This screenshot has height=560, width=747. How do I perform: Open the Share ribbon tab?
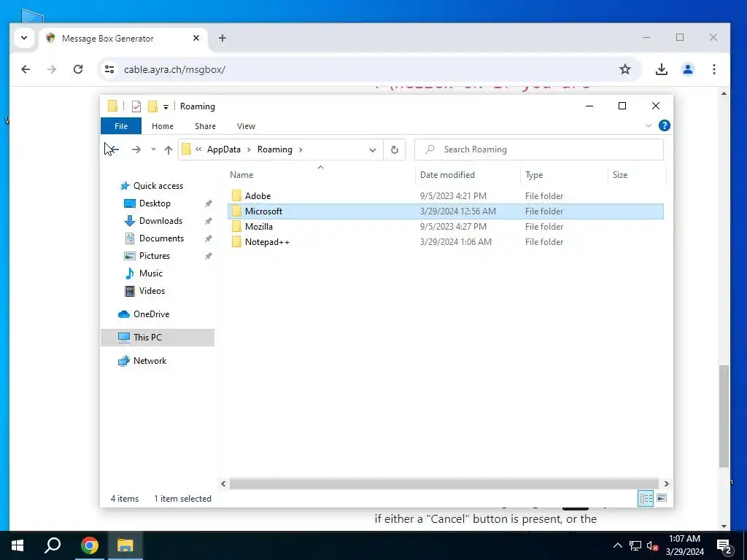205,126
